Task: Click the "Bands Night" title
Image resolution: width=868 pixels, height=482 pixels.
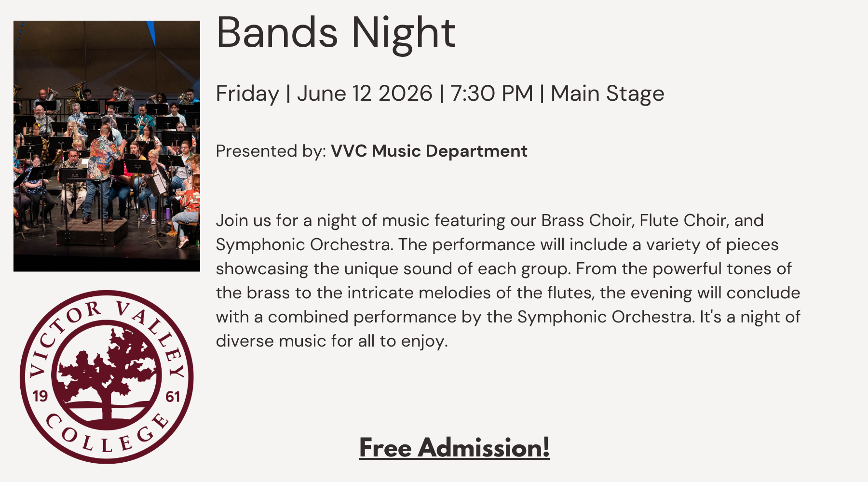Action: point(336,33)
